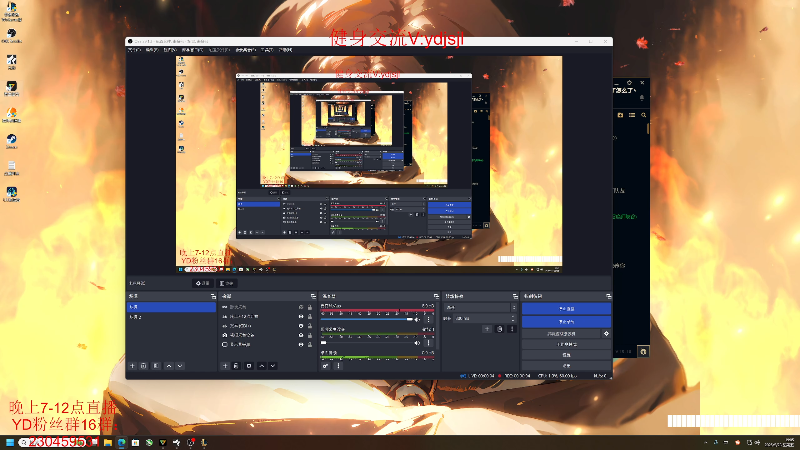The width and height of the screenshot is (800, 450).
Task: Remove the selected scene with the trash icon
Action: tap(144, 366)
